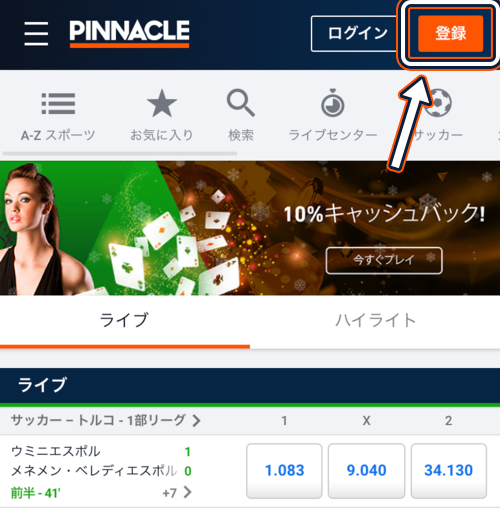
Task: Open the hamburger menu icon
Action: 36,33
